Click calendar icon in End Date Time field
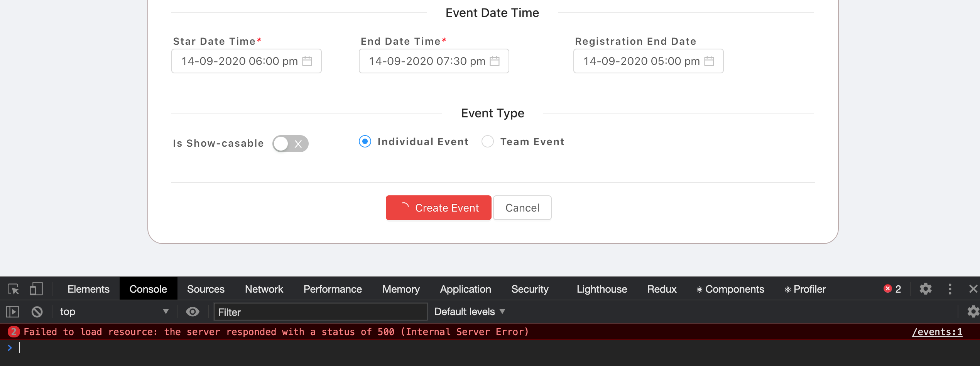Viewport: 980px width, 366px height. [495, 61]
